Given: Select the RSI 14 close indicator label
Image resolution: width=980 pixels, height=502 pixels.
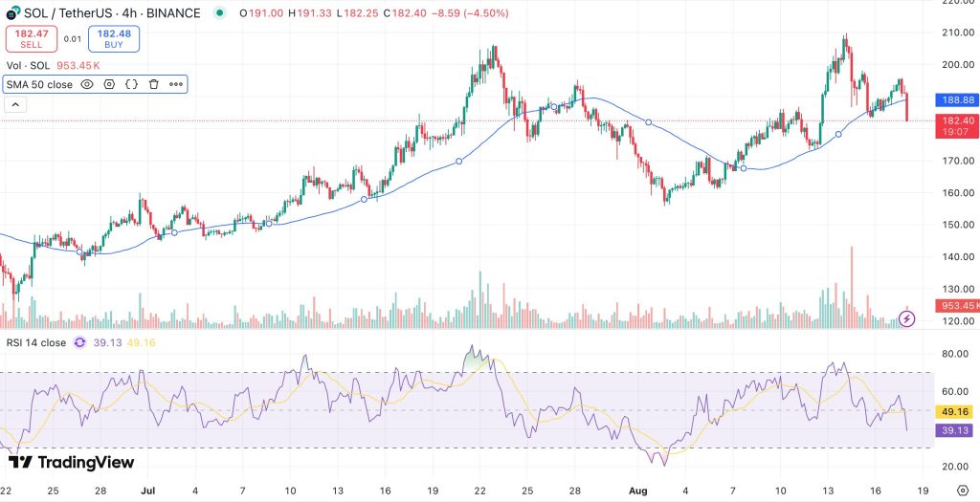Looking at the screenshot, I should pyautogui.click(x=36, y=342).
